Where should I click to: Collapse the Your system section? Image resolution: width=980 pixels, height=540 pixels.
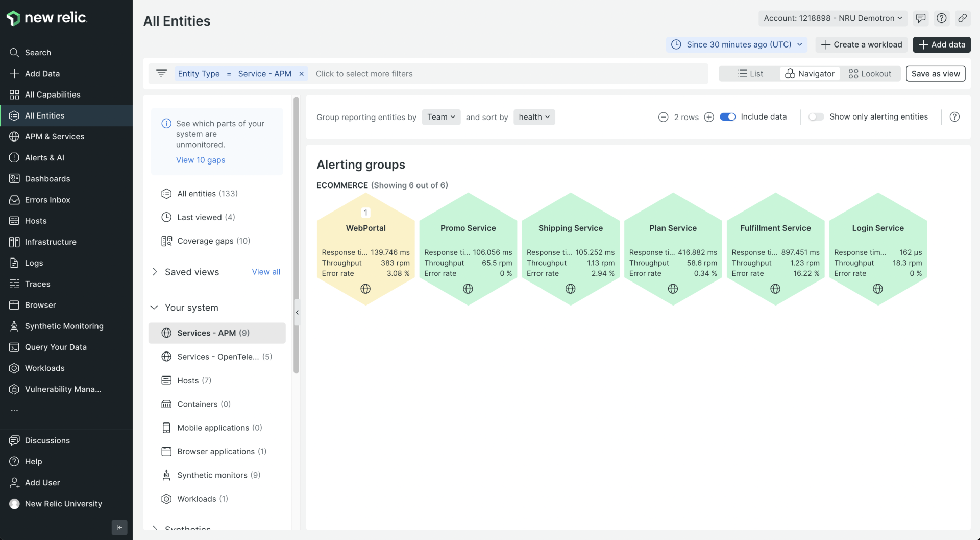pyautogui.click(x=154, y=307)
